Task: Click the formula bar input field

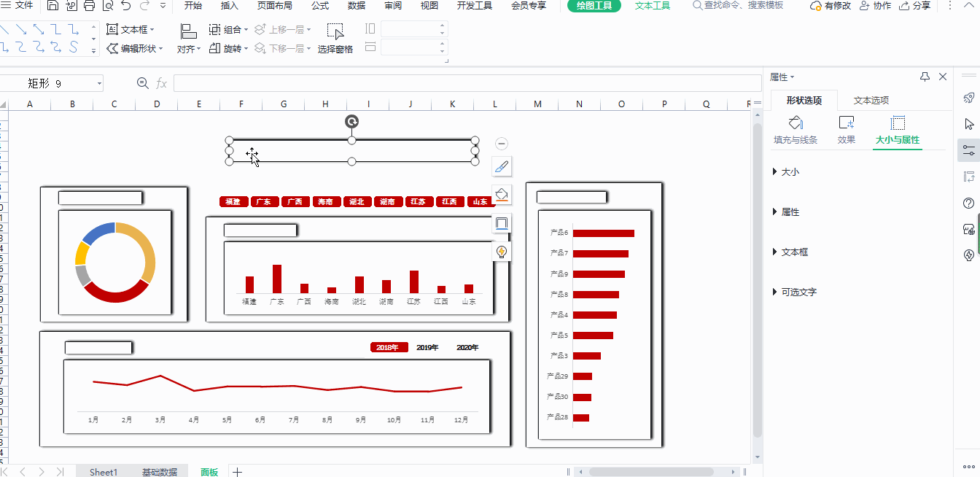Action: point(467,83)
